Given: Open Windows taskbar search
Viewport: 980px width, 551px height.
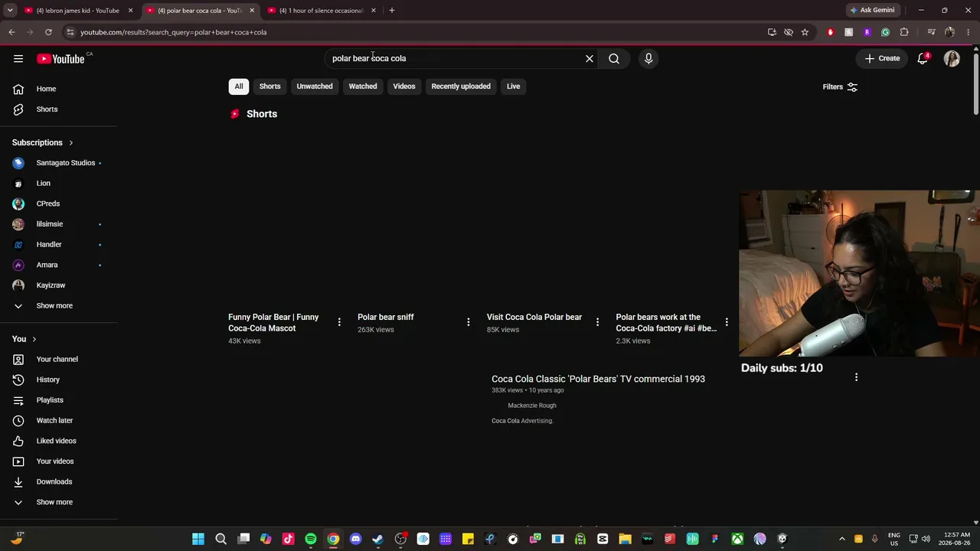Looking at the screenshot, I should [x=221, y=540].
